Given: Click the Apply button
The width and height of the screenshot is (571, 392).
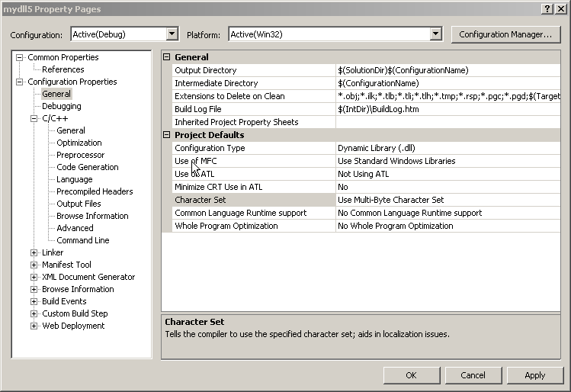Looking at the screenshot, I should tap(535, 375).
